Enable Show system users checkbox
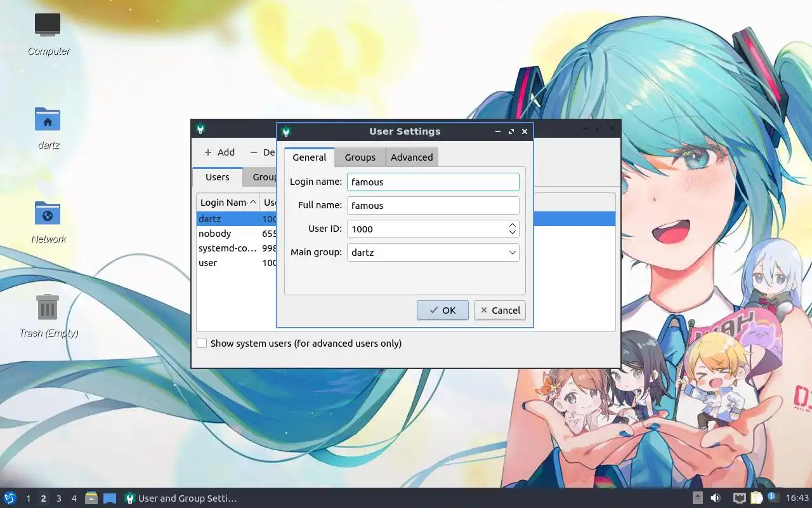 [202, 343]
